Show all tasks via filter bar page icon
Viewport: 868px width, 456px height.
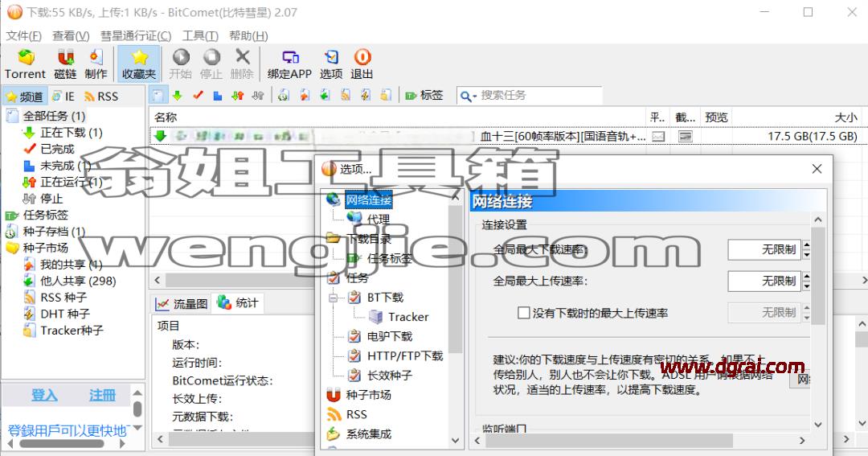pos(158,95)
